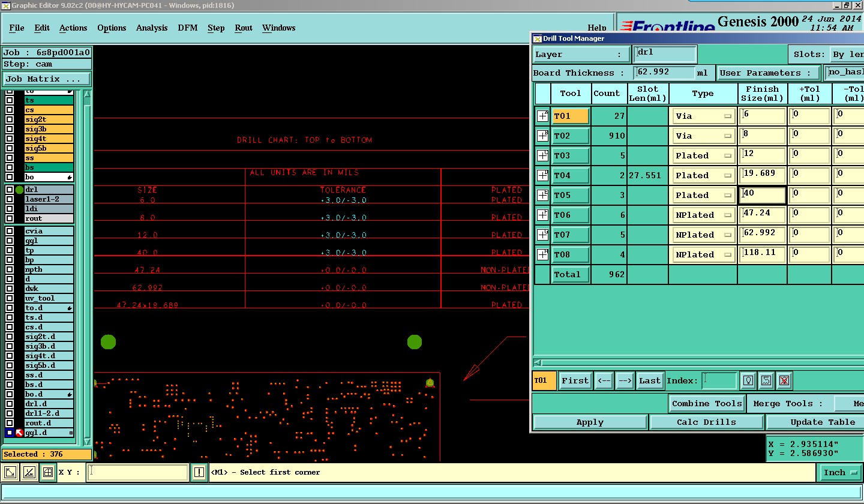
Task: Open the Inch units dropdown
Action: pos(839,473)
